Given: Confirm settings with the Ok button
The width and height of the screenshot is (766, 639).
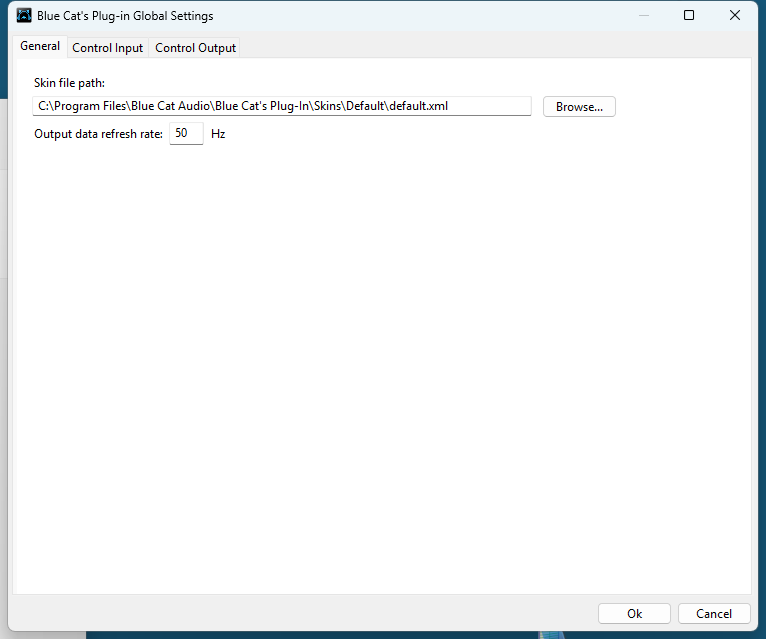Looking at the screenshot, I should [x=634, y=614].
